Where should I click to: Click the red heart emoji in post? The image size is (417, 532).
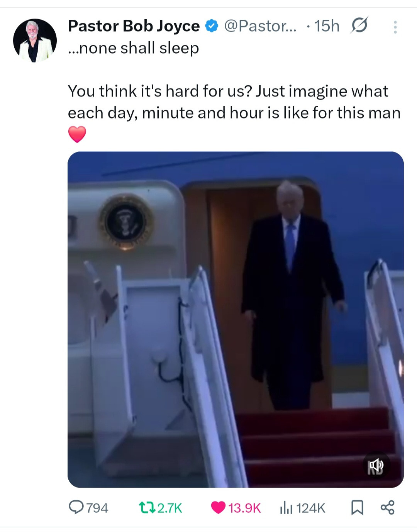77,134
